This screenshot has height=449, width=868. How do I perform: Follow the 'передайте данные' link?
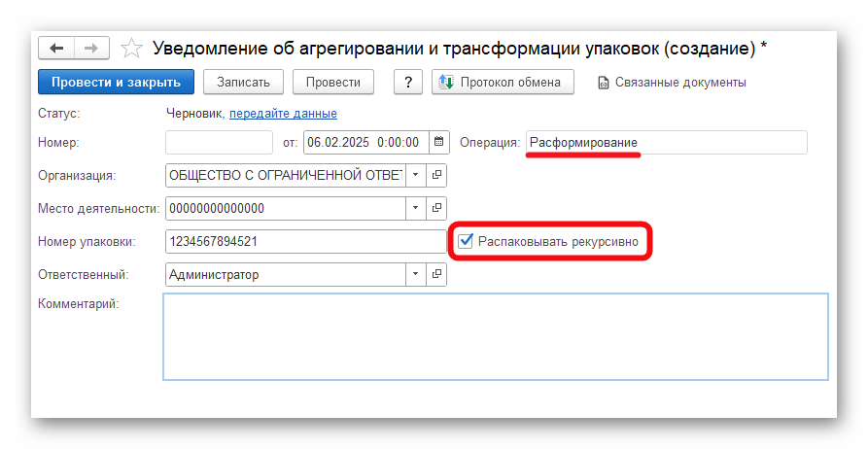coord(283,114)
